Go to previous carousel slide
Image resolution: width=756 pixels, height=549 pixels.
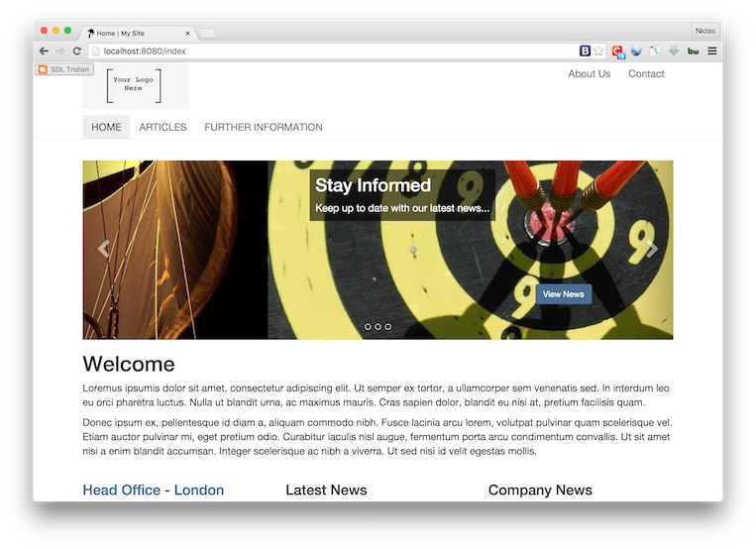click(x=104, y=249)
